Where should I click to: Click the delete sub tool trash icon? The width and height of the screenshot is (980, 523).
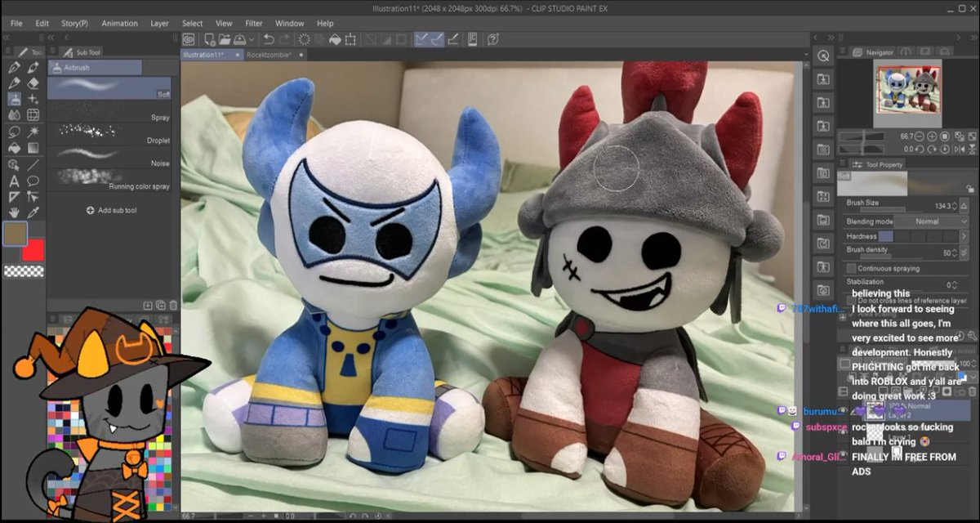[x=172, y=305]
